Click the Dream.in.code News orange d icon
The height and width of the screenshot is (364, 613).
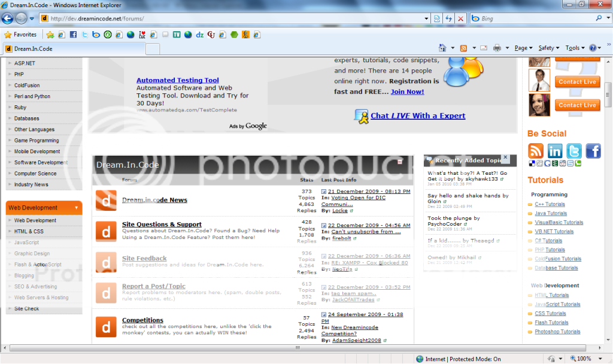pyautogui.click(x=106, y=201)
